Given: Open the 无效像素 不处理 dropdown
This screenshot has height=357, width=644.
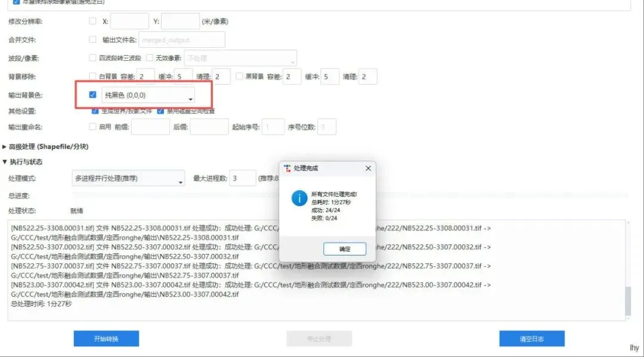Looking at the screenshot, I should 240,58.
